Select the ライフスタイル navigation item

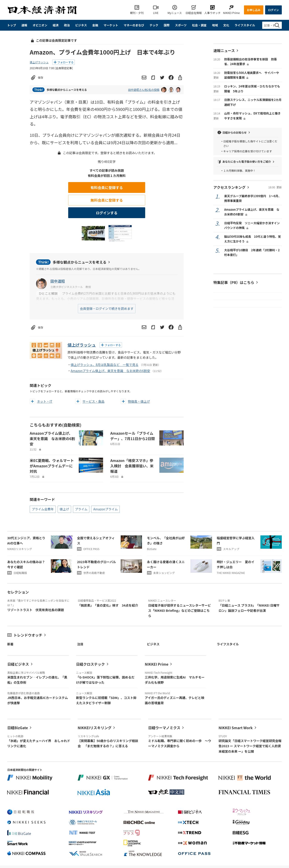click(x=245, y=25)
